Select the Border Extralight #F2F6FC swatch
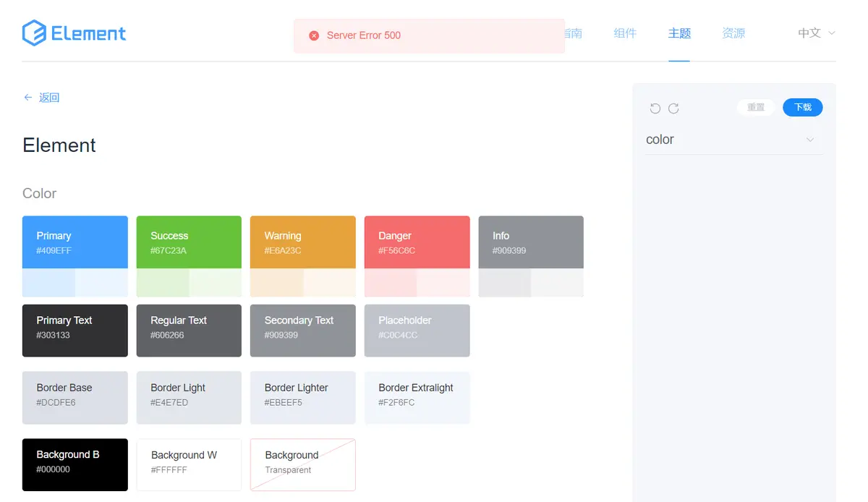The height and width of the screenshot is (502, 868). (x=417, y=398)
